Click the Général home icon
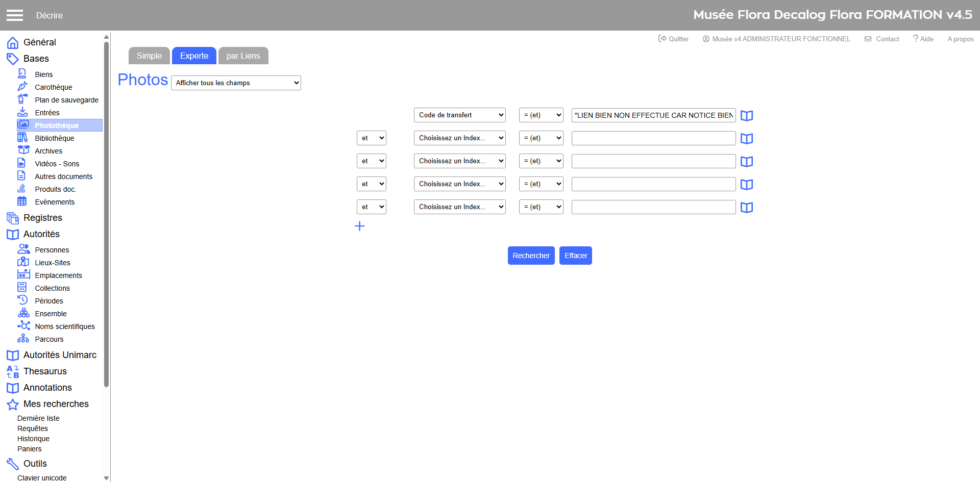Viewport: 980px width, 482px height. pyautogui.click(x=13, y=43)
